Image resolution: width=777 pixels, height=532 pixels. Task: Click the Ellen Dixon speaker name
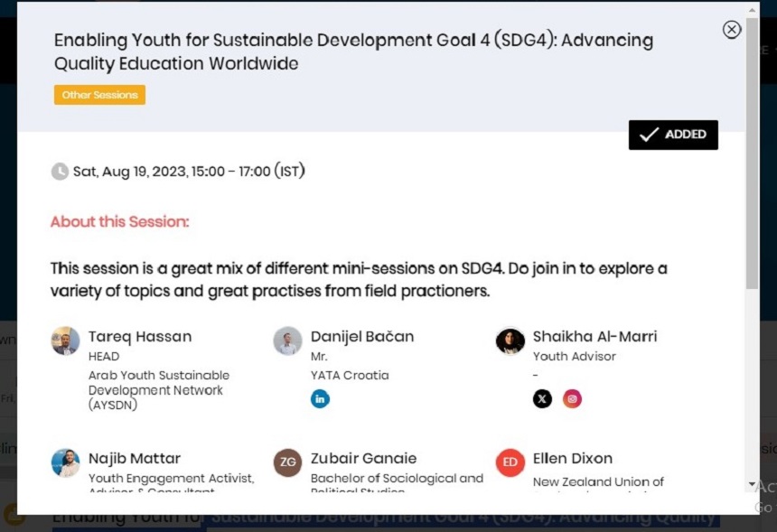coord(572,459)
